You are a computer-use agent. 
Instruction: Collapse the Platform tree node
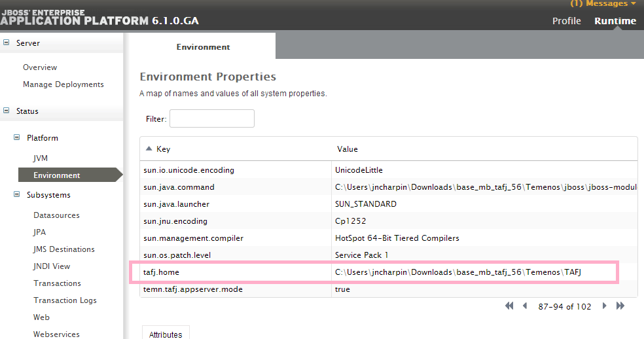[17, 138]
